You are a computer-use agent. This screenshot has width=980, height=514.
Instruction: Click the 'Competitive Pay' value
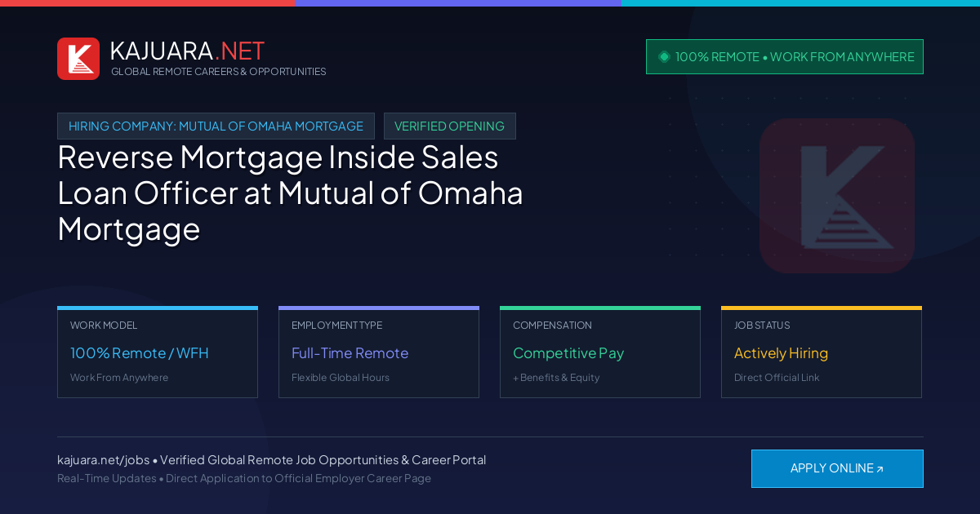(568, 353)
